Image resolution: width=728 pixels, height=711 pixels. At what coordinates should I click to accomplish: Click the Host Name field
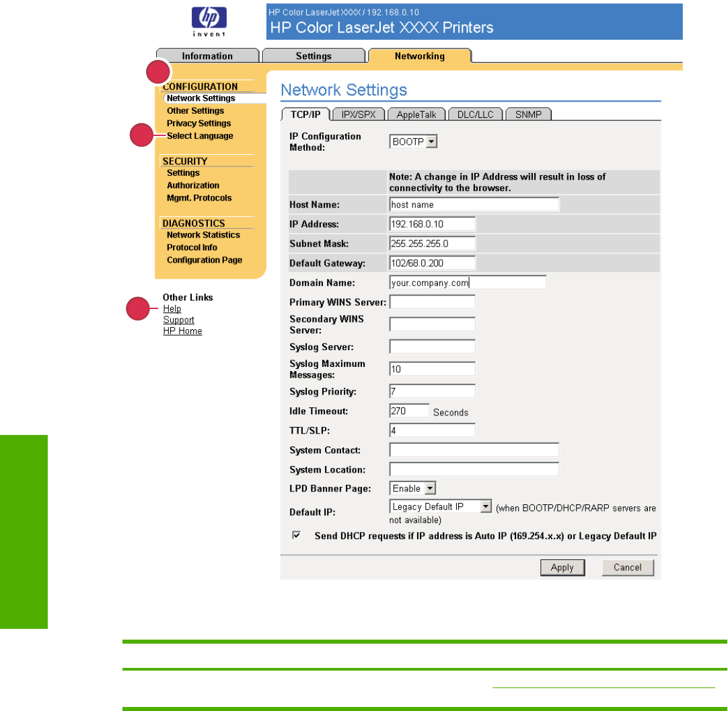(x=474, y=205)
